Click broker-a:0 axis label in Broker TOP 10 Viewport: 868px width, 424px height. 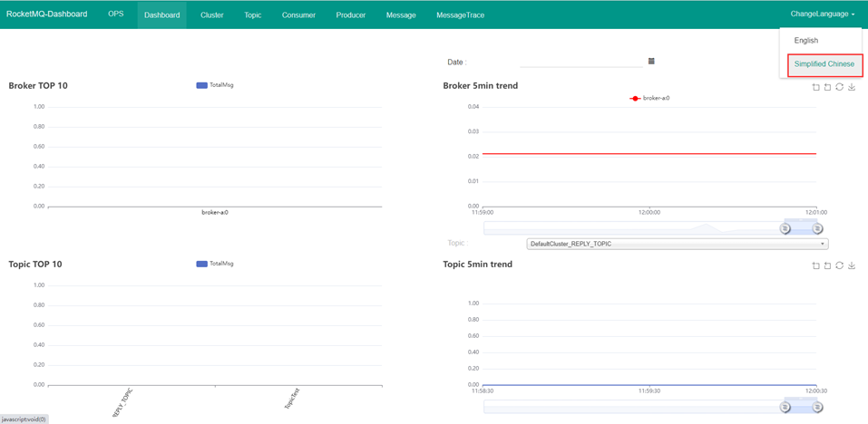[215, 212]
